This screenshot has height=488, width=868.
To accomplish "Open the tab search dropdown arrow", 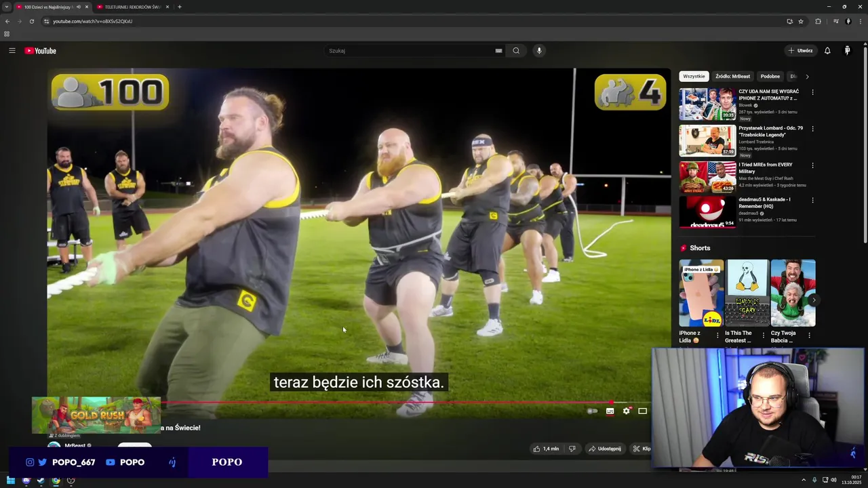I will [x=6, y=7].
